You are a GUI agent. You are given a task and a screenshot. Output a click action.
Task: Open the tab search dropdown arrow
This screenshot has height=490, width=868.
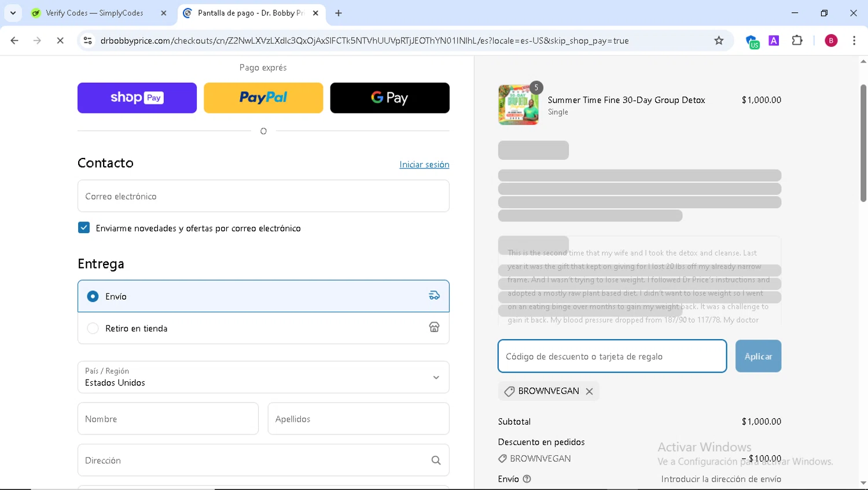click(x=13, y=13)
